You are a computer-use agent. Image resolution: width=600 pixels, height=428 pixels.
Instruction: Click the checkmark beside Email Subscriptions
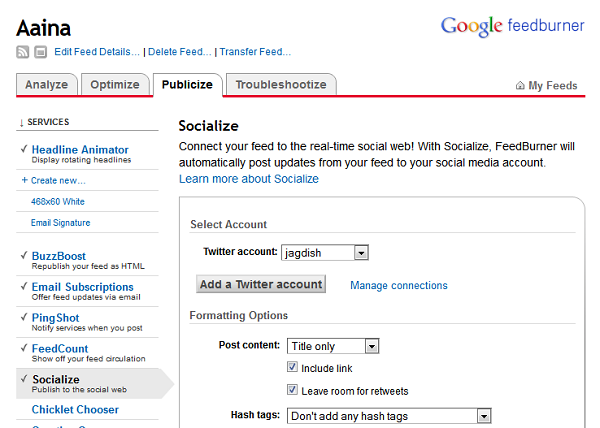(24, 286)
